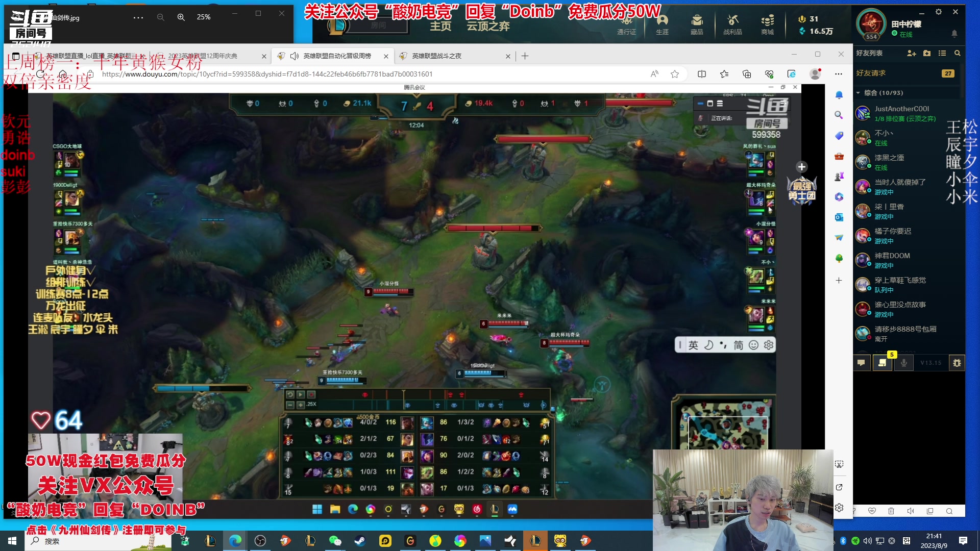The height and width of the screenshot is (551, 980).
Task: Open Edge settings and more menu
Action: pos(839,74)
